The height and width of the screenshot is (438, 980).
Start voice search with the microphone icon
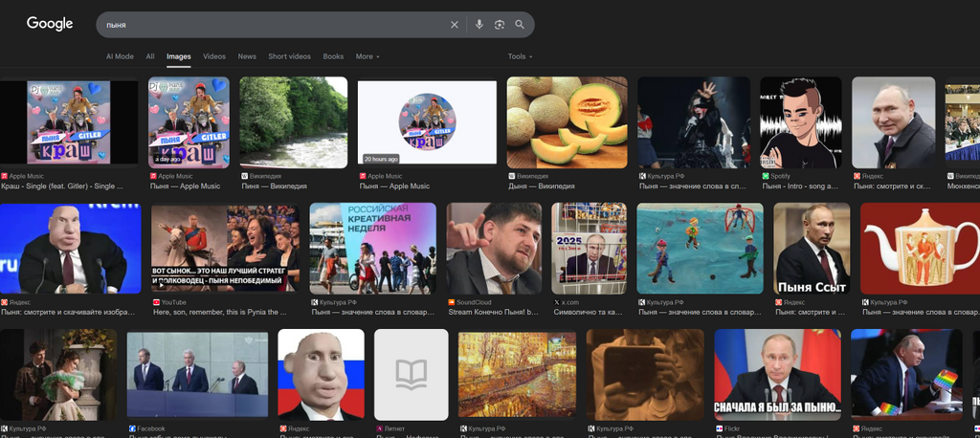pos(479,24)
